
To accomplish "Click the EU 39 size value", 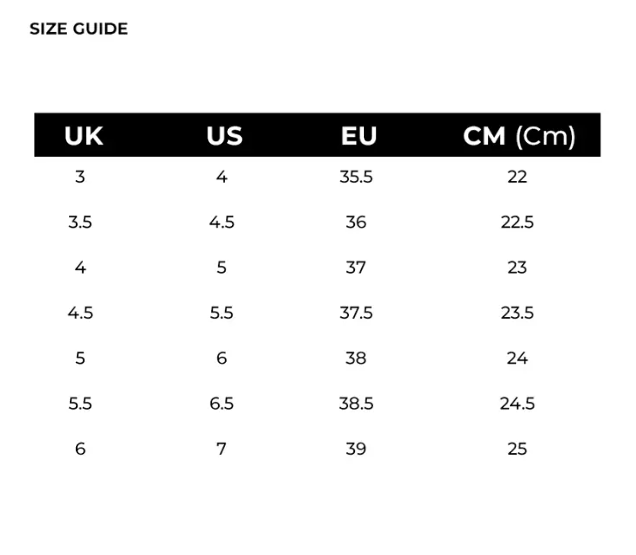I will [x=356, y=449].
